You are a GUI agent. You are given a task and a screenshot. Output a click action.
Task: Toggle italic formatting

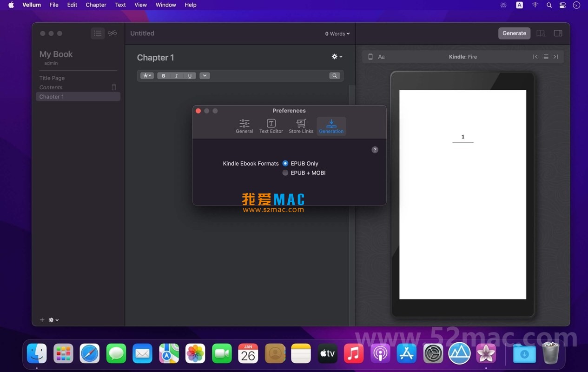177,76
